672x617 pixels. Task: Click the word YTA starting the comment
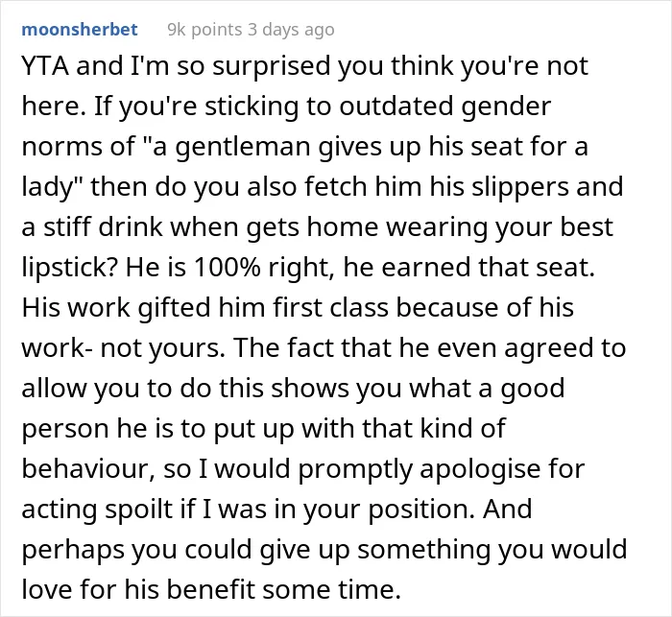45,66
